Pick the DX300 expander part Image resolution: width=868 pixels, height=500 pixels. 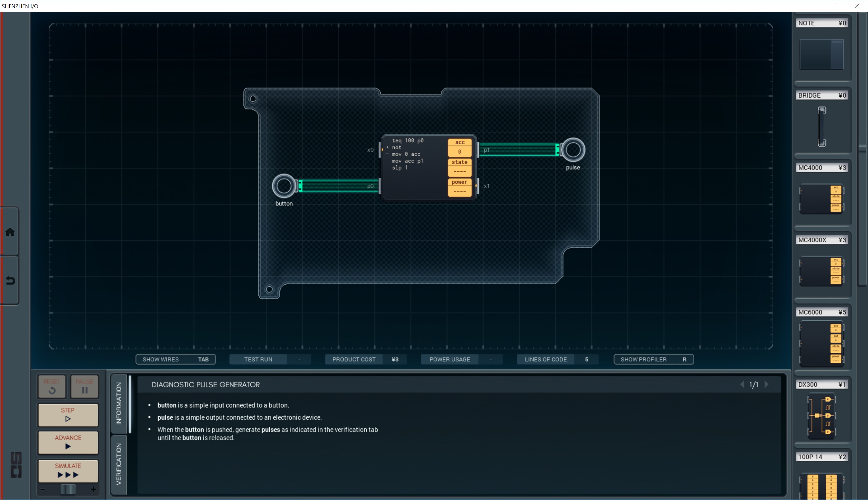pyautogui.click(x=821, y=416)
